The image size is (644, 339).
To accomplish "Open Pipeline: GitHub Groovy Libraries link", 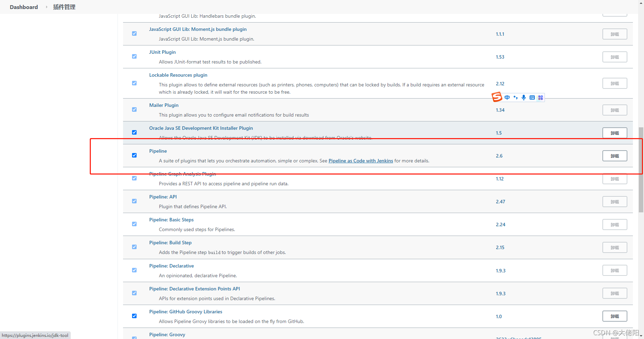I will pyautogui.click(x=186, y=312).
